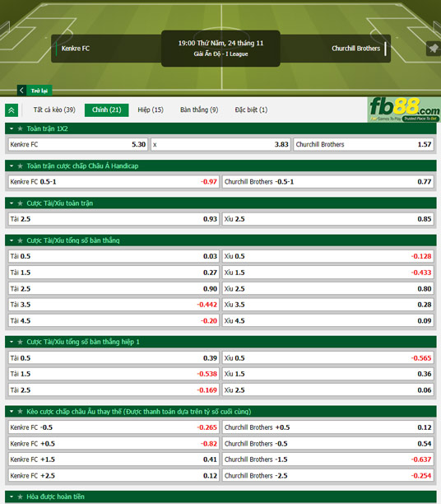This screenshot has height=504, width=441.
Task: Select Kenkre FC -0.5 at -0.265
Action: click(114, 427)
